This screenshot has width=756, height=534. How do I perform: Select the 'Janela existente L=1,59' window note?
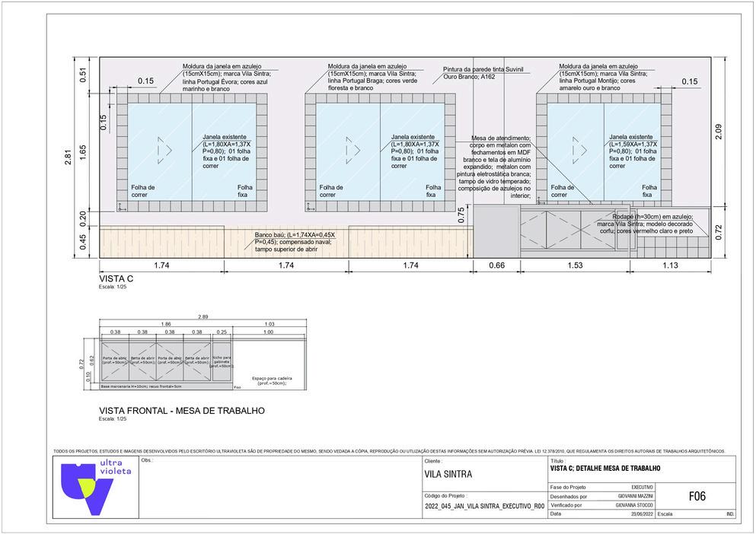point(633,151)
